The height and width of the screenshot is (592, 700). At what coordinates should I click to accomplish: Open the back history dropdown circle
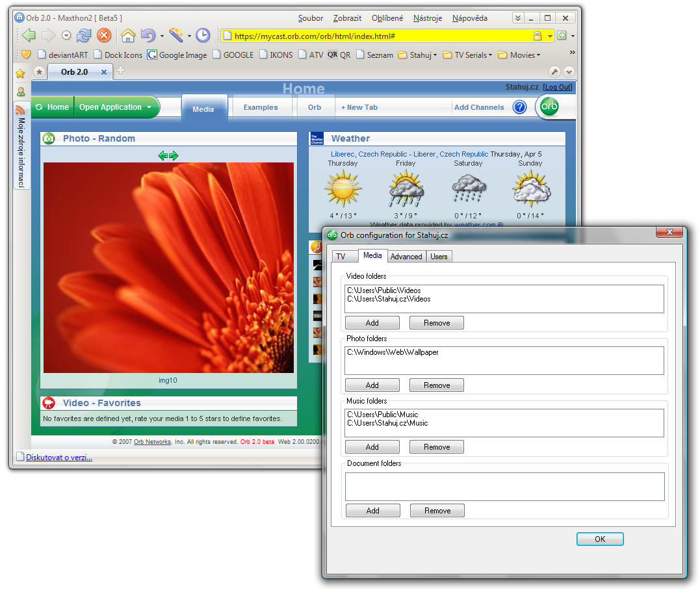(66, 35)
